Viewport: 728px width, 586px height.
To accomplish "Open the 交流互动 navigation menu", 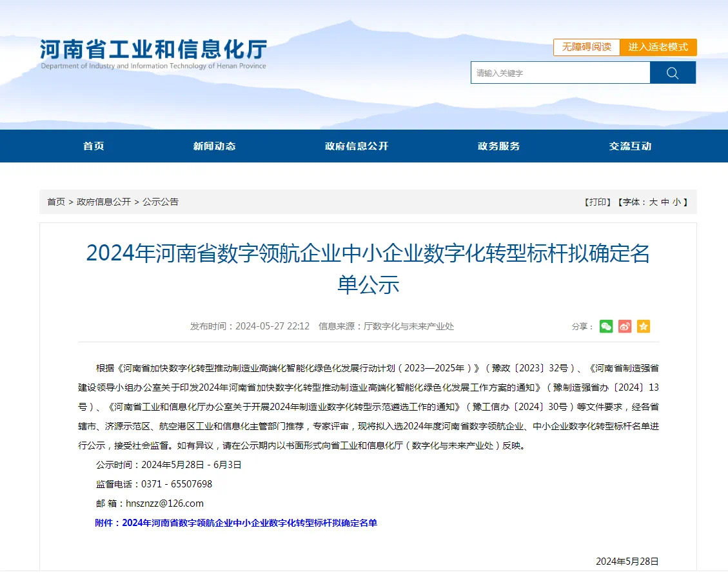I will (x=630, y=146).
